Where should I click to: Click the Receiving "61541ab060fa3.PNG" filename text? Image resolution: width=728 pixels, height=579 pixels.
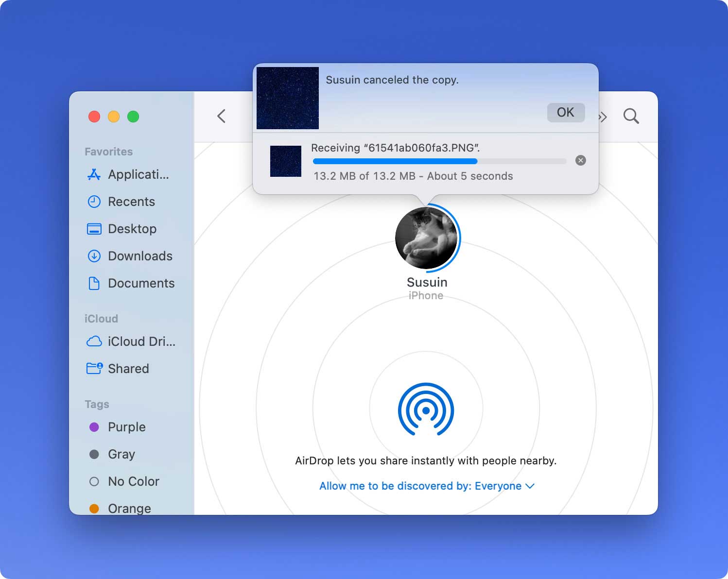396,148
